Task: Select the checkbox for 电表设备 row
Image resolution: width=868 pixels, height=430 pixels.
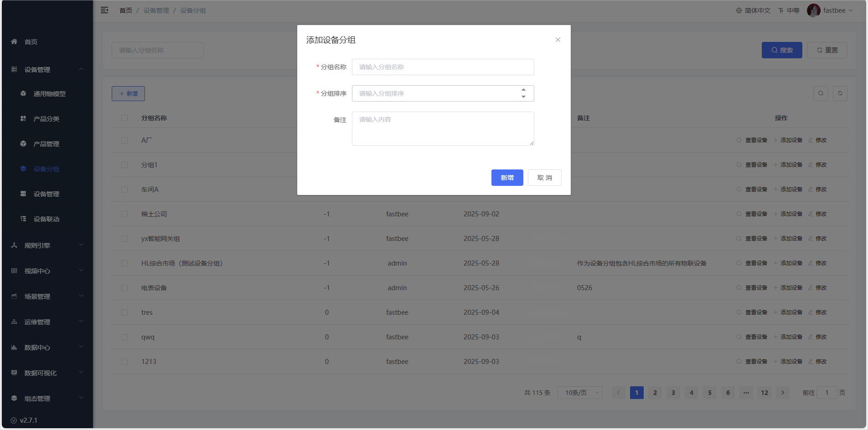Action: tap(124, 288)
